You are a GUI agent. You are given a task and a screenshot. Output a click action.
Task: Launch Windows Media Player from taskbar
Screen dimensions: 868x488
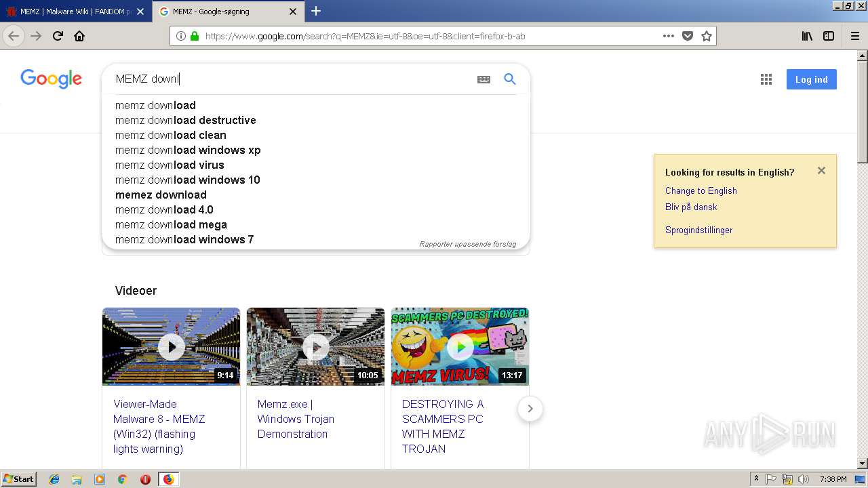[100, 479]
